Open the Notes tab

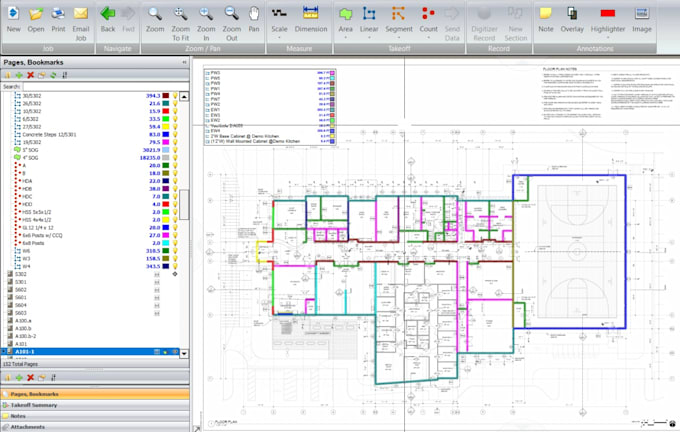95,416
